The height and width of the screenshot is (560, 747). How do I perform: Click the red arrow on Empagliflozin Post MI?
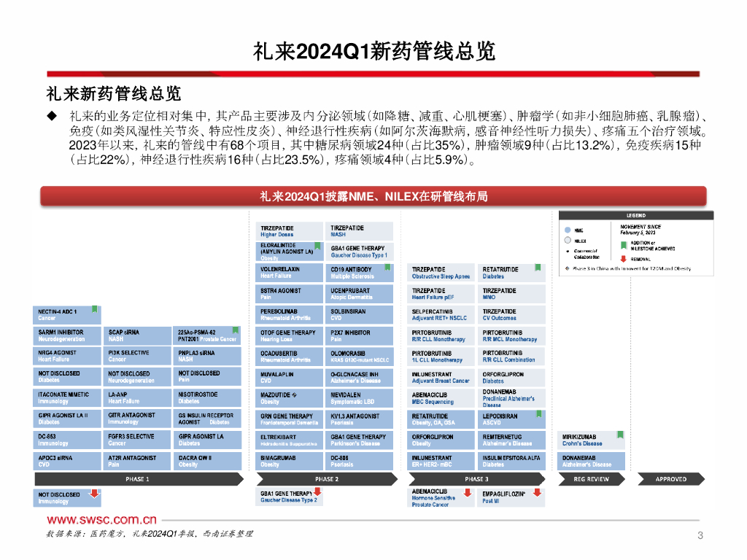[x=538, y=493]
